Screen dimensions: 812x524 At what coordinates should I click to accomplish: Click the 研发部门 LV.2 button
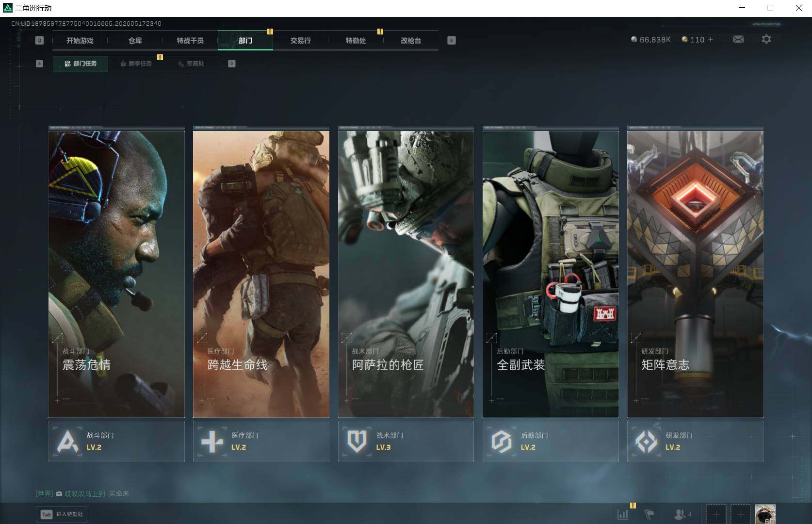coord(695,441)
